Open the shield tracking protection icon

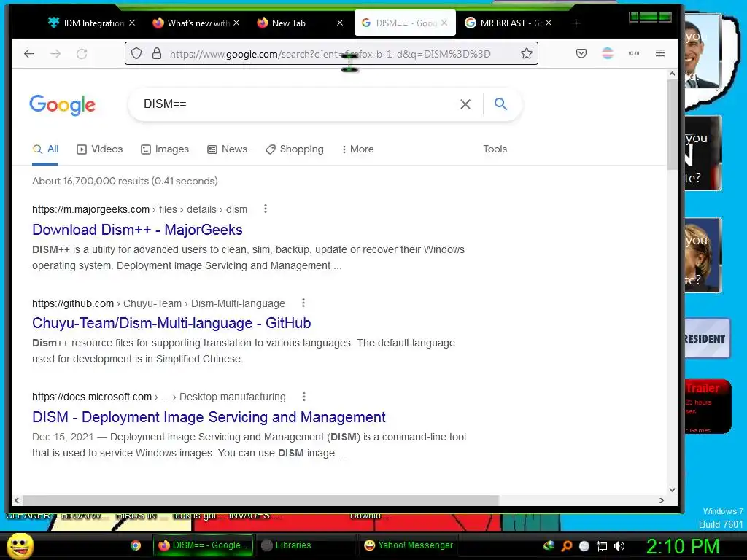(136, 53)
